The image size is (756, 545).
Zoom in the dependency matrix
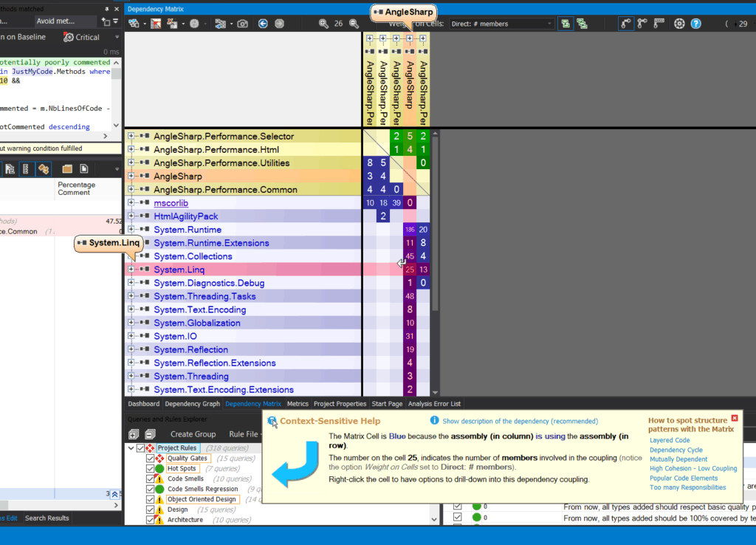pos(323,24)
